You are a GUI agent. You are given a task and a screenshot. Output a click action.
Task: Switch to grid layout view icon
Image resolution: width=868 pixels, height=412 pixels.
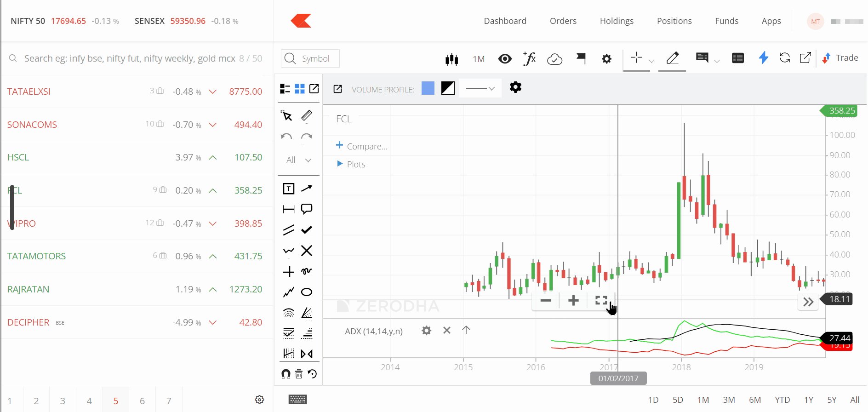(x=300, y=89)
